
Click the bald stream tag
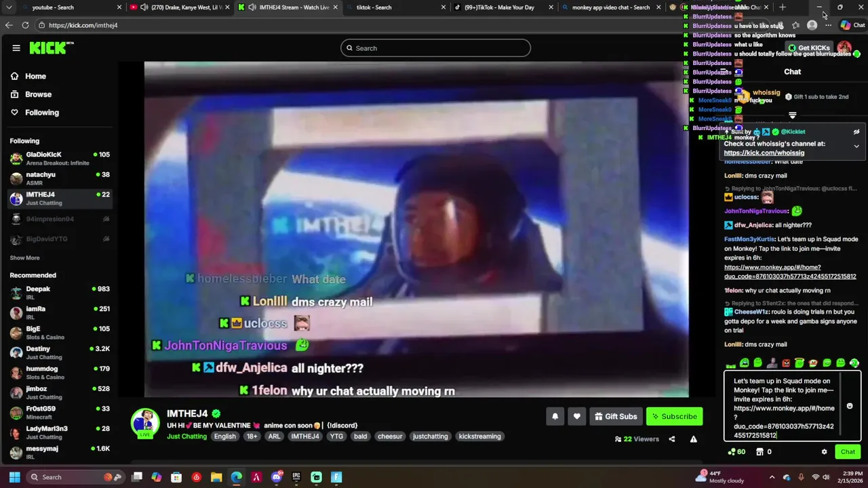click(x=360, y=436)
